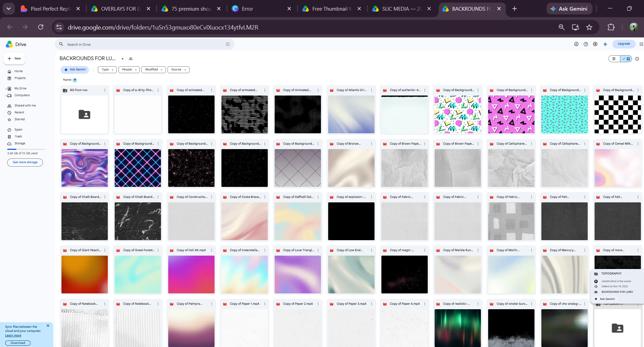Click the storage usage progress bar

[26, 149]
